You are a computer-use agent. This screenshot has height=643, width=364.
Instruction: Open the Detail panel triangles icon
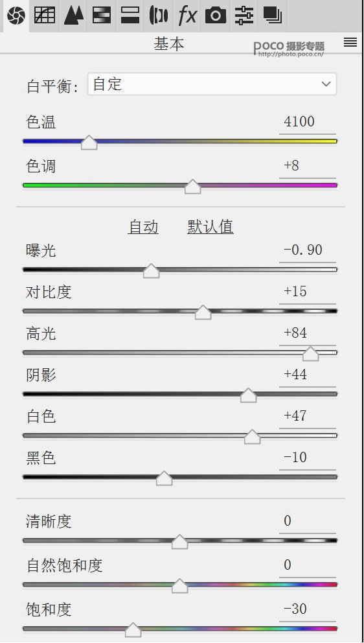coord(74,16)
